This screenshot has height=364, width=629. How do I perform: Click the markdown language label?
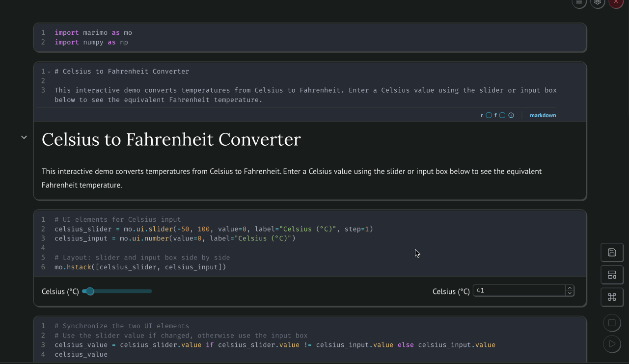[543, 116]
